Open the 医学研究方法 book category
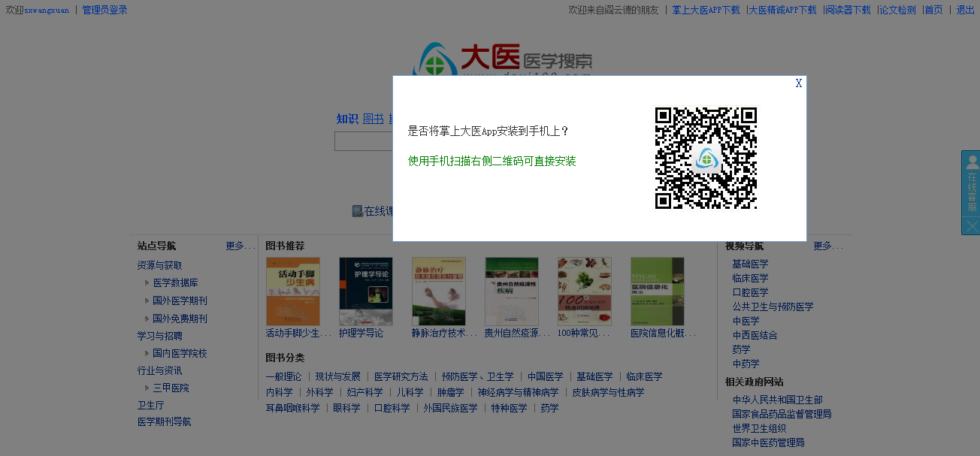 [x=401, y=376]
